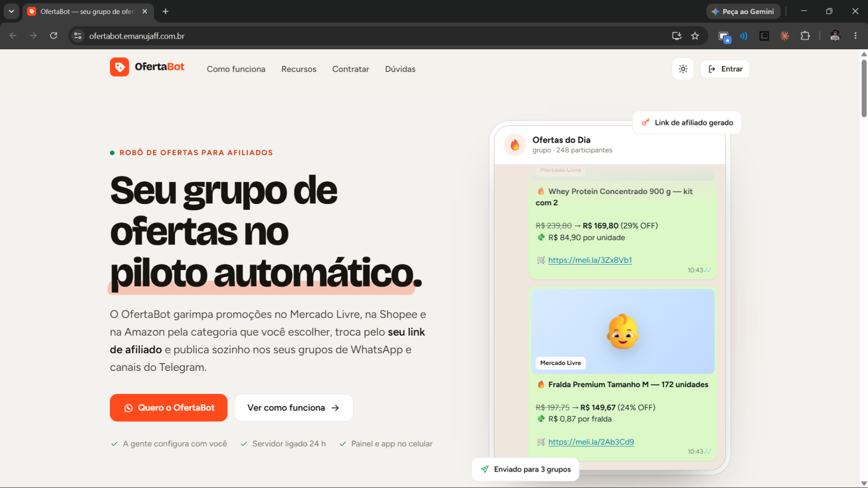The width and height of the screenshot is (868, 488).
Task: Open the profile avatar button
Action: tap(835, 36)
